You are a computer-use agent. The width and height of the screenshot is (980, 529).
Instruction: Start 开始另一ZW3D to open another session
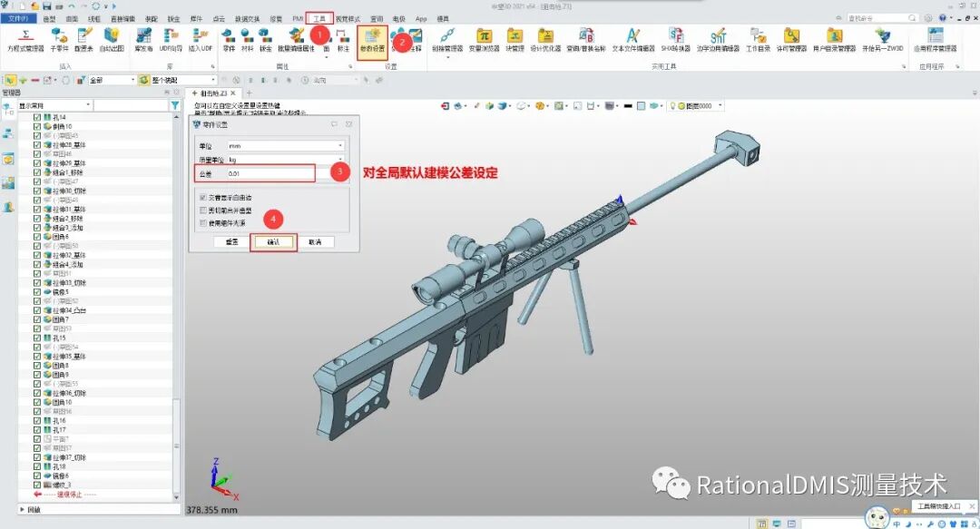click(x=880, y=41)
